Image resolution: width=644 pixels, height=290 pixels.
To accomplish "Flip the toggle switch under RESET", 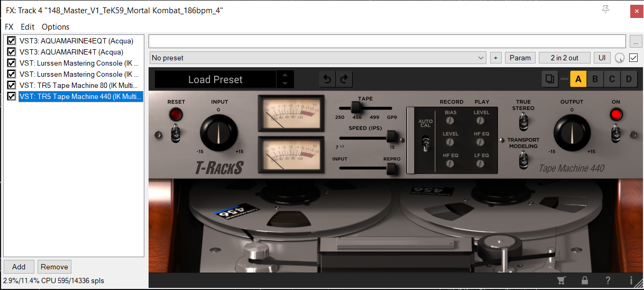I will (176, 132).
